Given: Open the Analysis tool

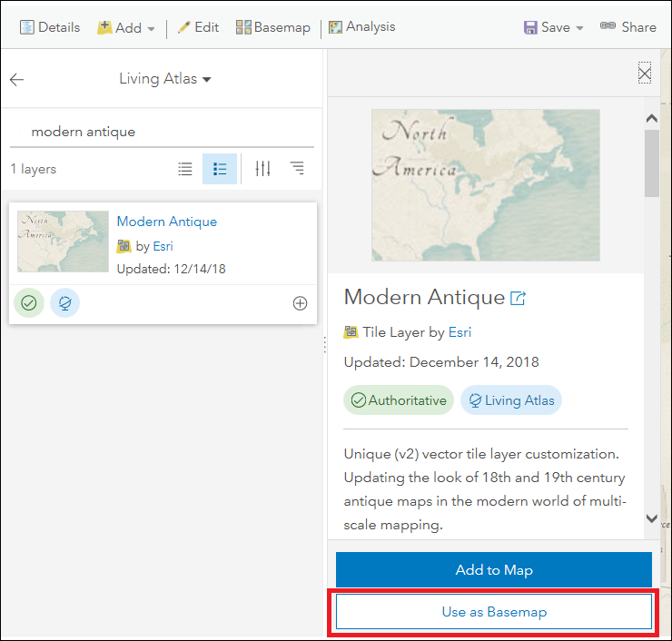Looking at the screenshot, I should tap(361, 26).
